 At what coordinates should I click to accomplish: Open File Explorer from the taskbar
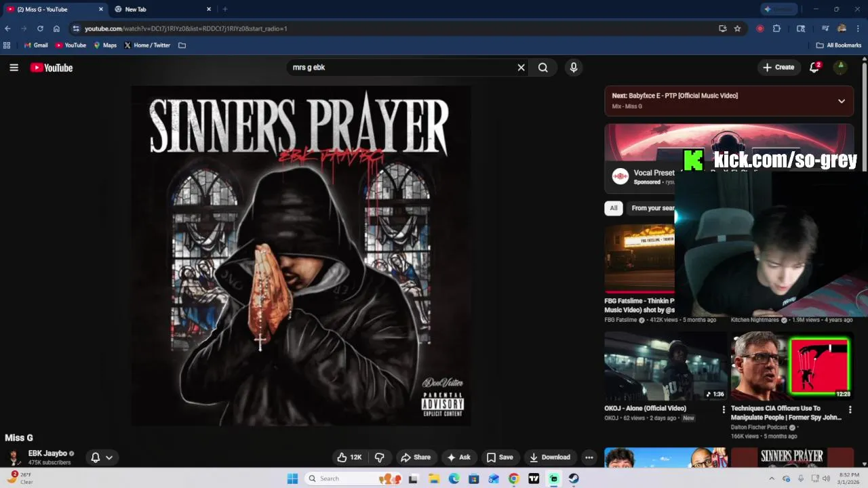pos(434,479)
